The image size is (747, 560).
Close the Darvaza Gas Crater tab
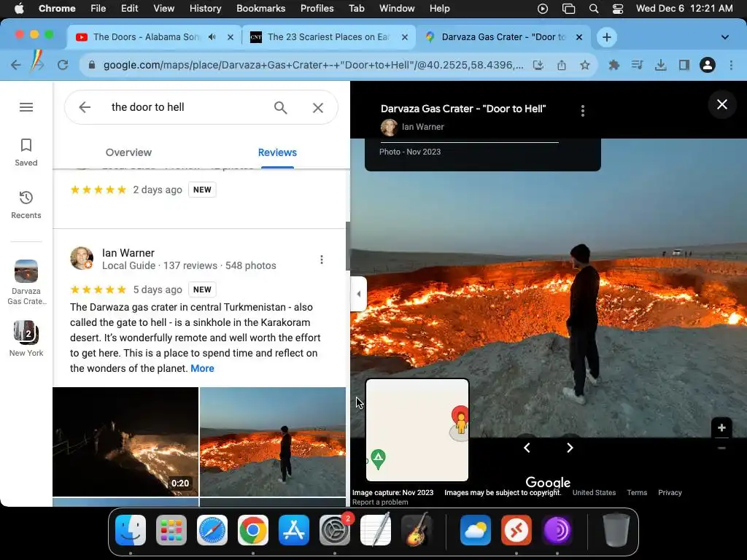pos(579,37)
